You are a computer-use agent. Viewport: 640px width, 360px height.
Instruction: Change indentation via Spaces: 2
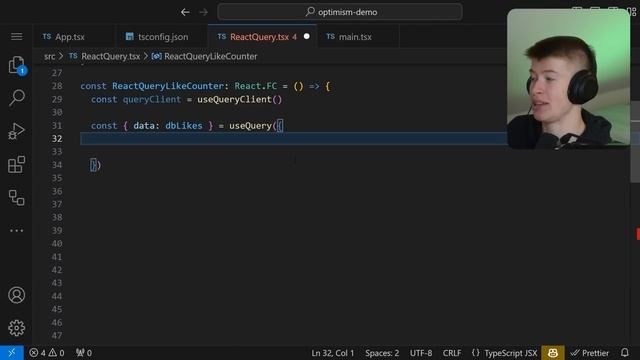382,353
